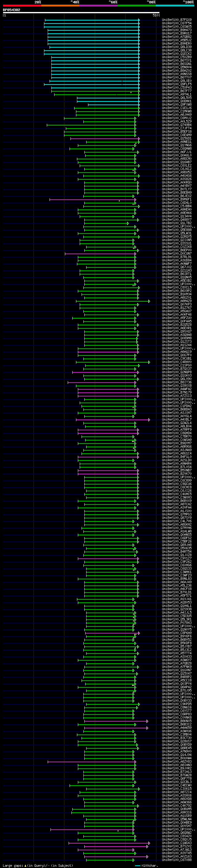Image resolution: width=197 pixels, height=868 pixels.
Task: Click UniRef100_A8JH49 label
Action: [x=177, y=115]
